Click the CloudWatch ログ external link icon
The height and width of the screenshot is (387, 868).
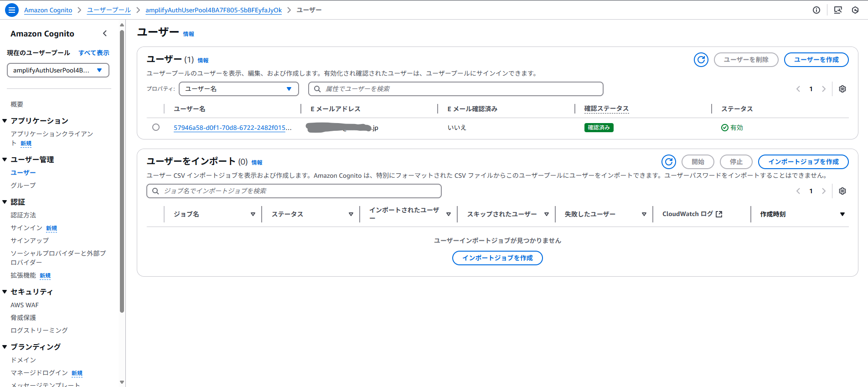pyautogui.click(x=719, y=214)
